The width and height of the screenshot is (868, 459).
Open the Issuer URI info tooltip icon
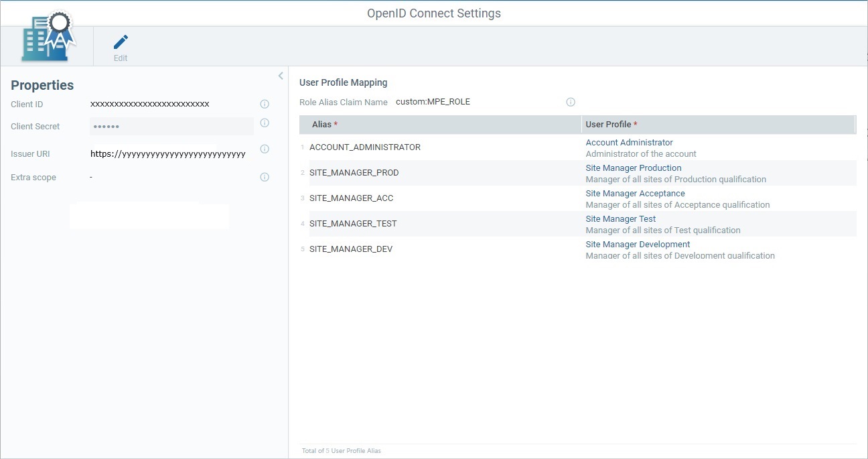265,149
